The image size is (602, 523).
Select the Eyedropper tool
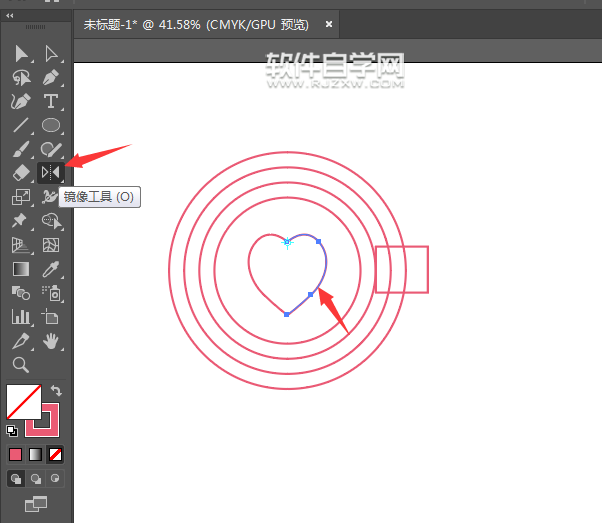click(x=51, y=269)
